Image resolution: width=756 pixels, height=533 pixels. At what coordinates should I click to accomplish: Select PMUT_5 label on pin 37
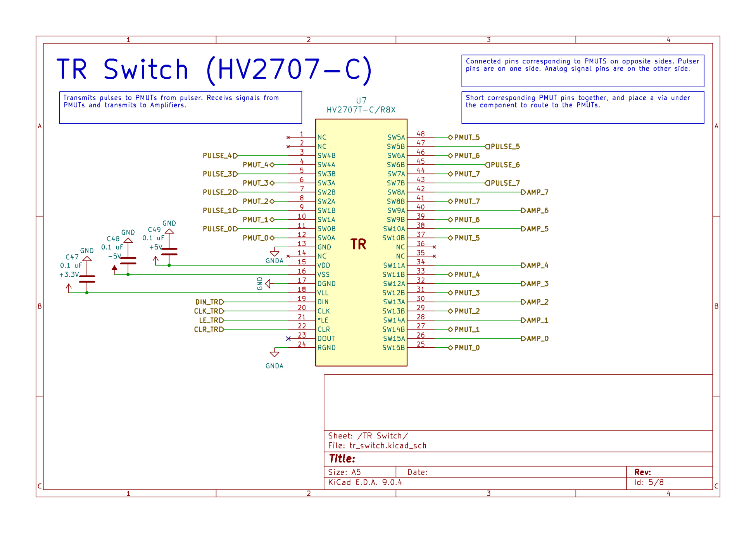point(464,238)
